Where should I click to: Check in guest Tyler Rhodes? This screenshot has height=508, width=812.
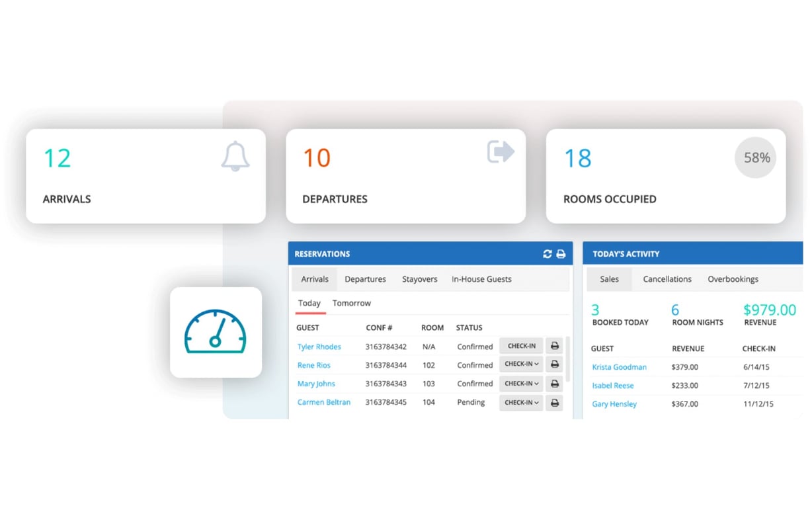point(521,346)
